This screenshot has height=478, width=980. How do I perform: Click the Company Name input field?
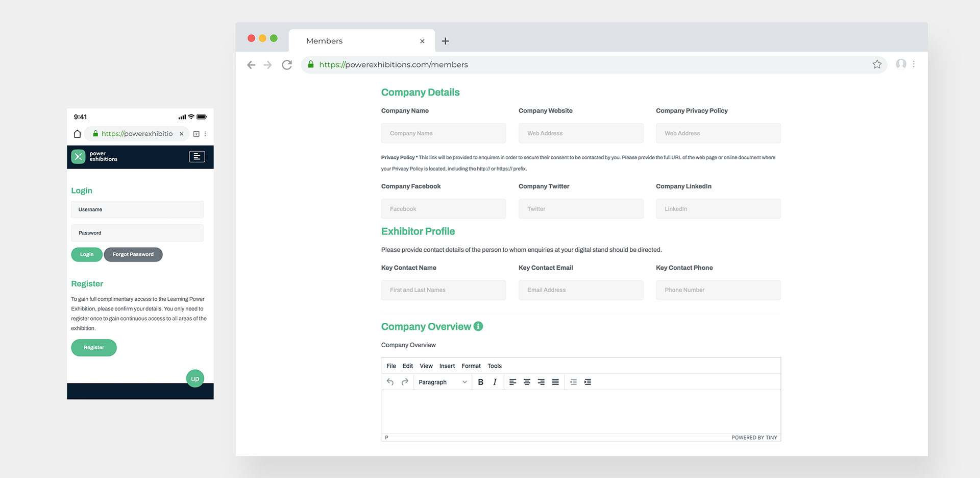(x=444, y=133)
